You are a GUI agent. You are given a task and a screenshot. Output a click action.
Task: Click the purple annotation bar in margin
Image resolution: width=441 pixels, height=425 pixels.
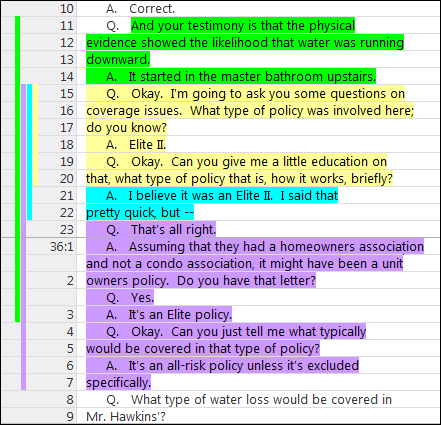click(x=23, y=237)
